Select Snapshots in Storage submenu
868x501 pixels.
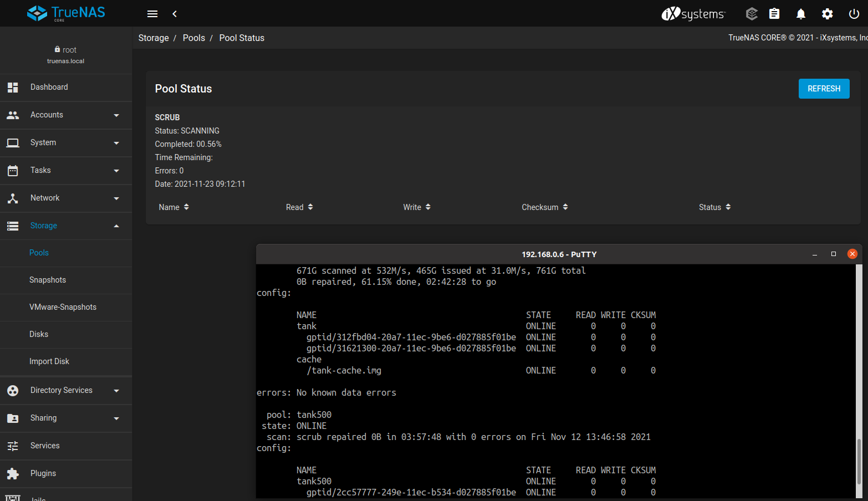66,280
